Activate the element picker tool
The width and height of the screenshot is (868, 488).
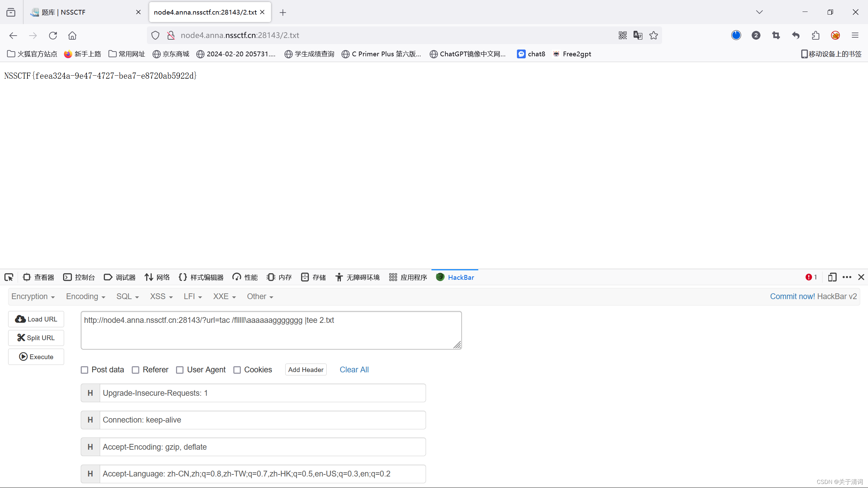point(9,277)
